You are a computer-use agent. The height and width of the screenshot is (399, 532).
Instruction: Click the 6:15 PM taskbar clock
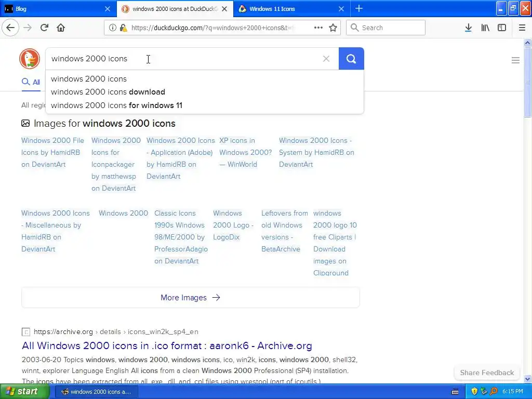coord(513,392)
